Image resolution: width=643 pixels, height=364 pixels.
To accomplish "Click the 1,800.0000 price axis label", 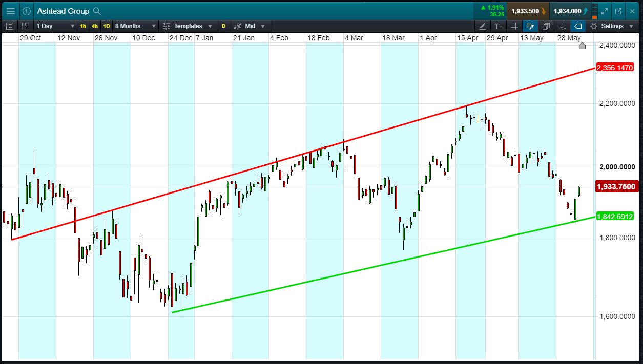I will [617, 238].
